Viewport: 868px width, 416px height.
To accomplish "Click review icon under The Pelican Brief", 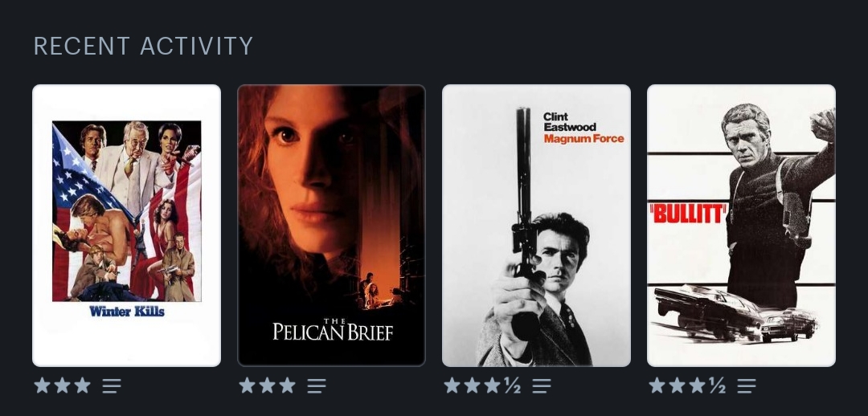I will pos(317,385).
